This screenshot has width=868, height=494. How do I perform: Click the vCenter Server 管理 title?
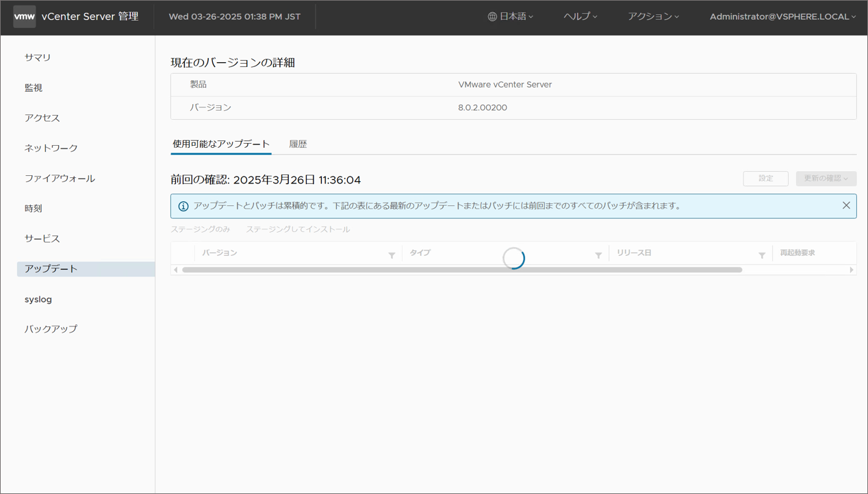pyautogui.click(x=90, y=16)
